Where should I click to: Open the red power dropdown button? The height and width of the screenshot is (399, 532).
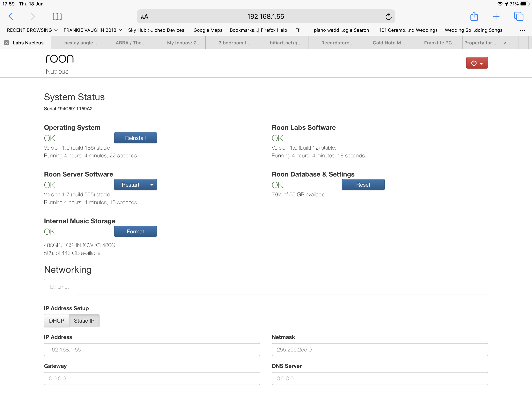[x=477, y=63]
